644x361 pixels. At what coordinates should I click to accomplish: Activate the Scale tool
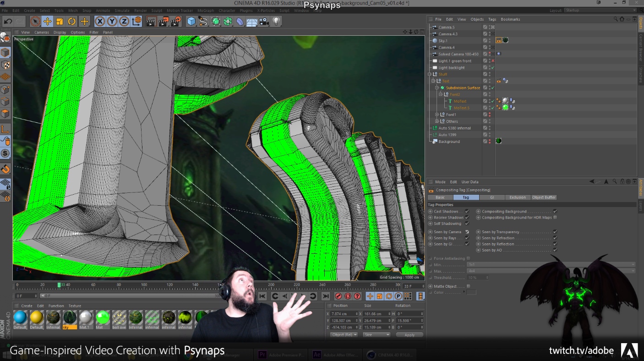60,21
